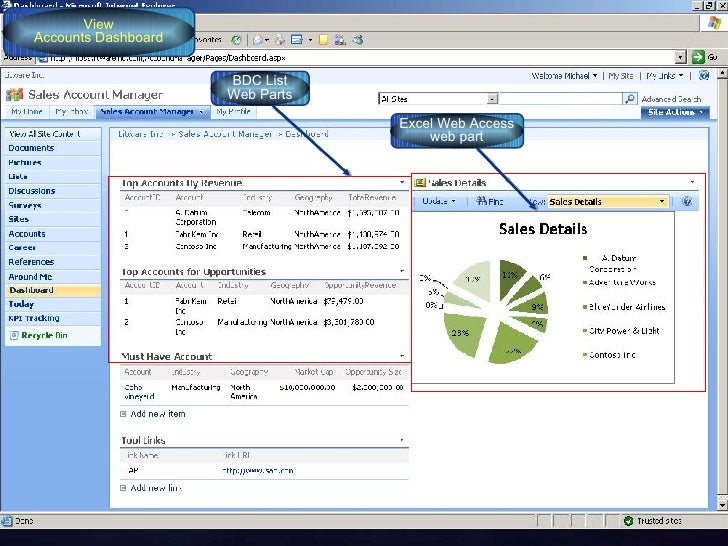Viewport: 728px width, 546px height.
Task: Click the plus icon beside Add new item
Action: click(x=123, y=414)
